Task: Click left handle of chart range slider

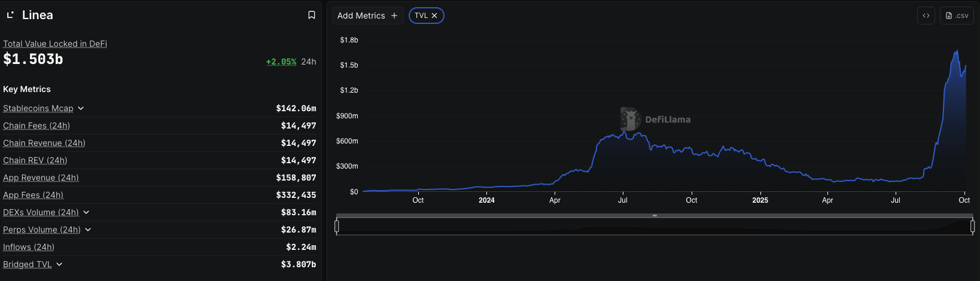Action: (337, 226)
